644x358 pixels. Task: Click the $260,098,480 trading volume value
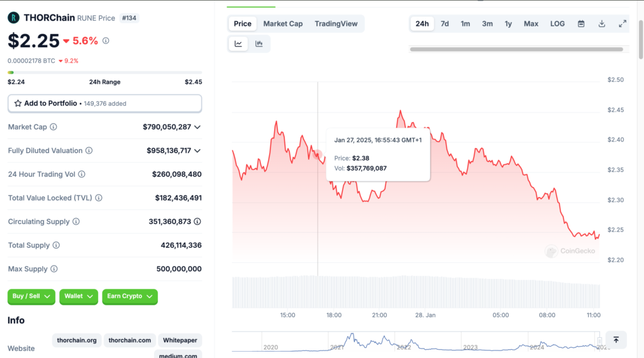pos(177,174)
